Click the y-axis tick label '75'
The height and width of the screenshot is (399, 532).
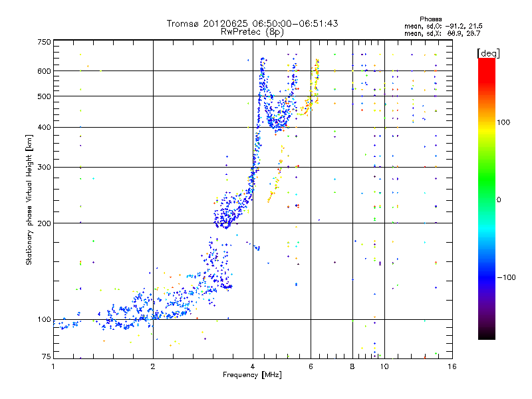[x=47, y=356]
